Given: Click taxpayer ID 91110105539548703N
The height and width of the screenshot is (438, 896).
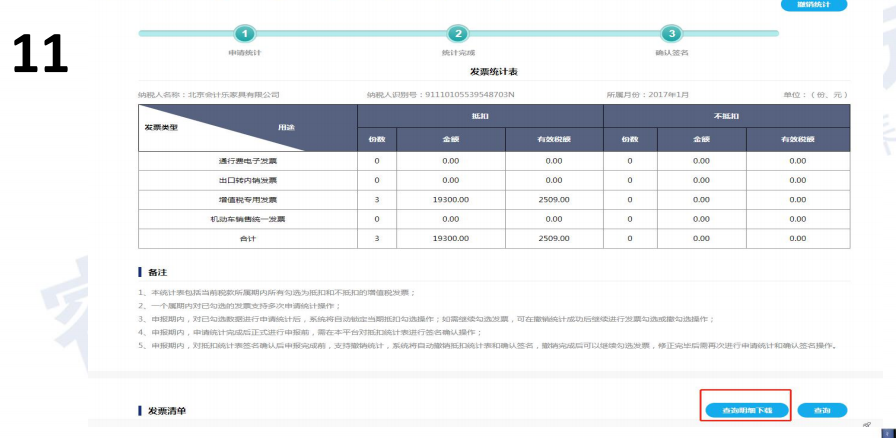Looking at the screenshot, I should [x=470, y=94].
